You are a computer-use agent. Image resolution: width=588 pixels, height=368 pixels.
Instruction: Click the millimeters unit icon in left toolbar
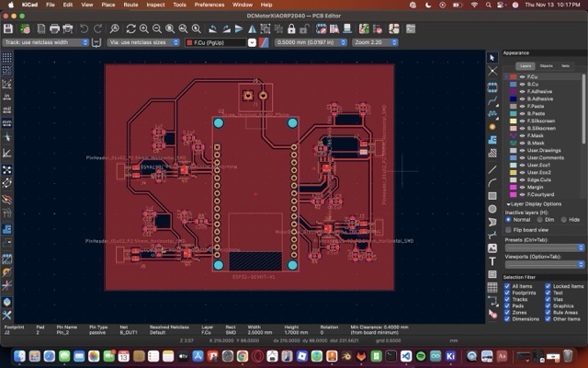click(x=6, y=122)
